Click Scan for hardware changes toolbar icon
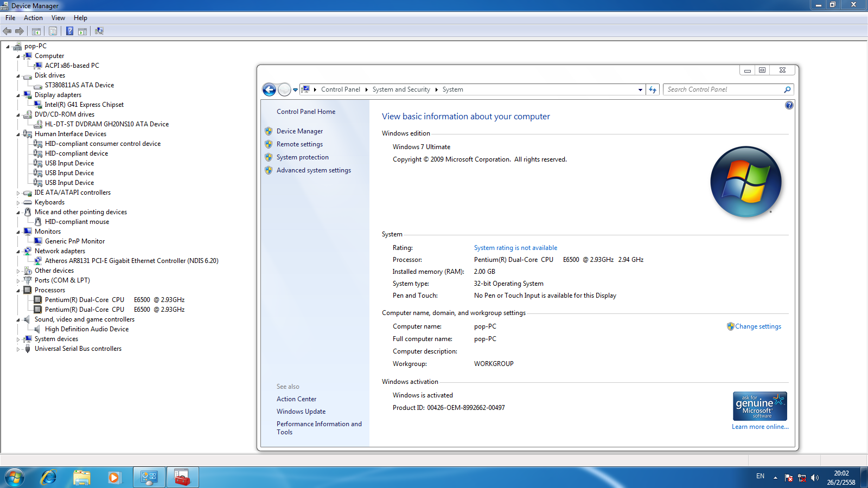The height and width of the screenshot is (488, 868). pos(99,31)
